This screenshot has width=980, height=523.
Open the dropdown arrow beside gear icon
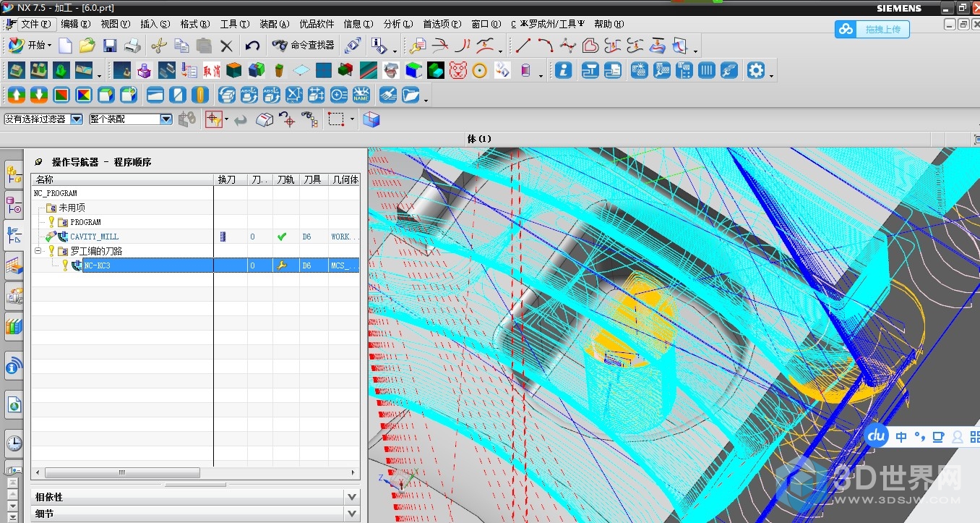click(x=772, y=75)
